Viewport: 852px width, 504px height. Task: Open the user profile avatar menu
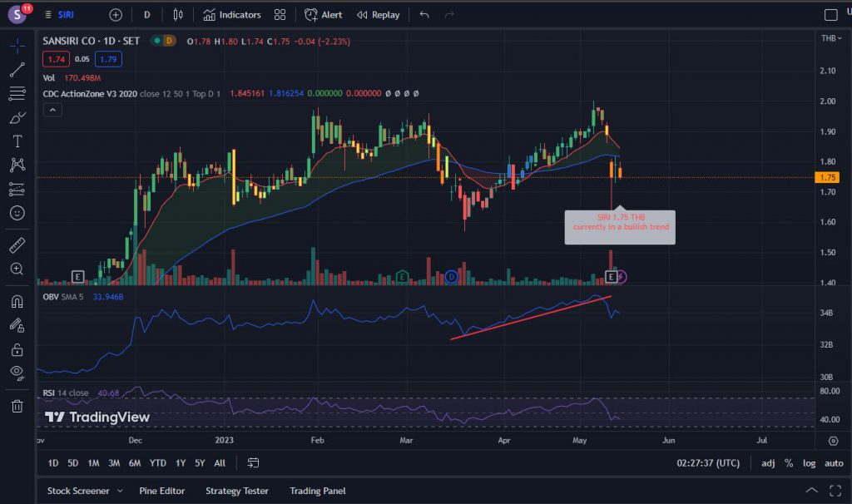18,14
